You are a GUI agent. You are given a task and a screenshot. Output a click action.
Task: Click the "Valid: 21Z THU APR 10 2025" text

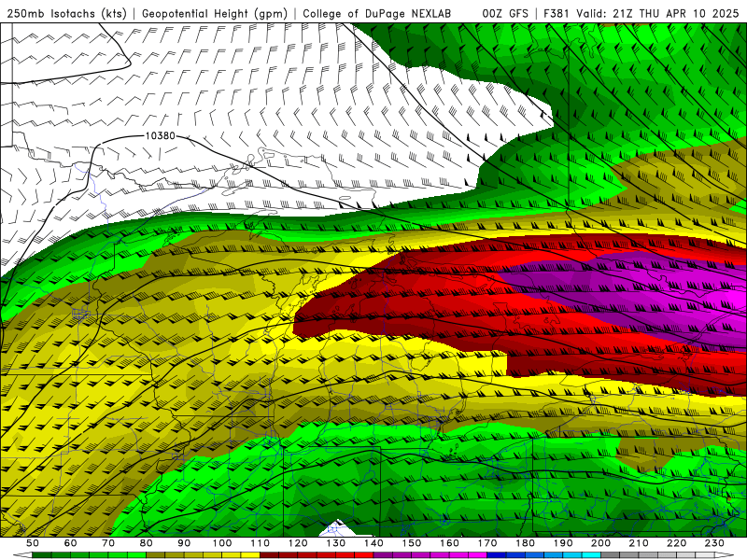(x=660, y=14)
